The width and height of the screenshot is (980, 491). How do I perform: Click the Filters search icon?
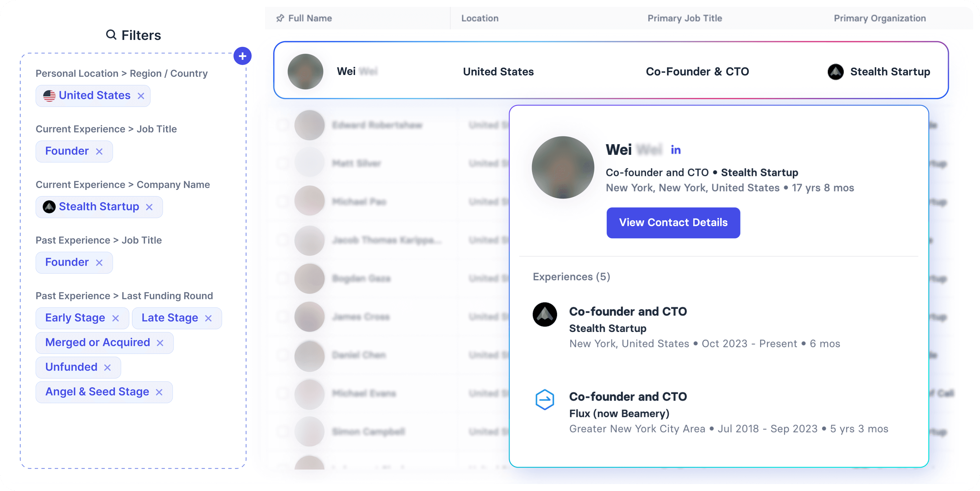point(111,34)
